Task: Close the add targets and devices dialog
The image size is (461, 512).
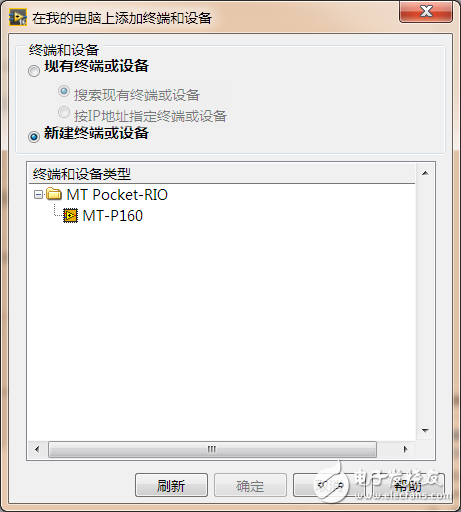Action: (426, 12)
